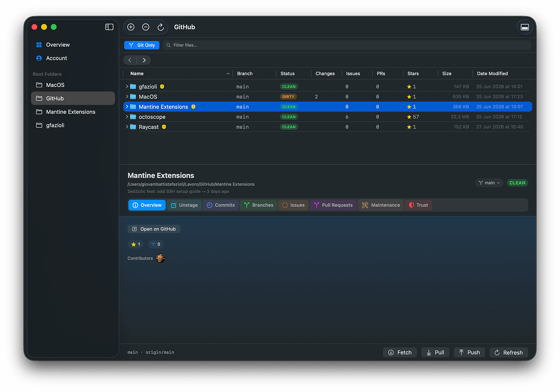
Task: Click the '22,3 MB' size cell
Action: pyautogui.click(x=460, y=117)
